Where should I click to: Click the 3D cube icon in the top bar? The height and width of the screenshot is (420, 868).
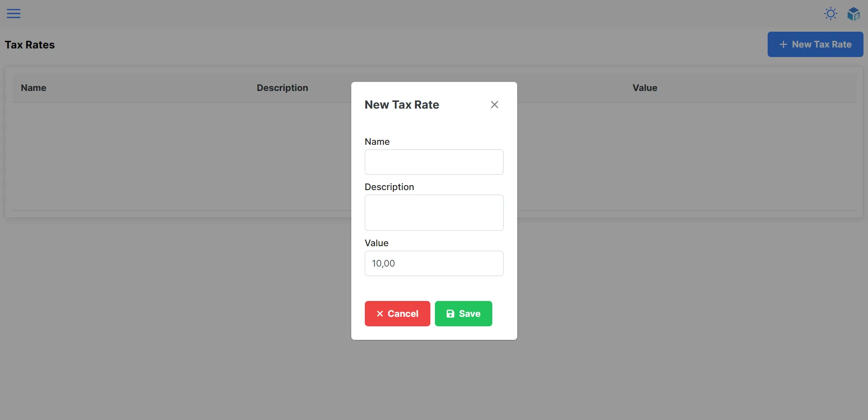click(x=854, y=14)
